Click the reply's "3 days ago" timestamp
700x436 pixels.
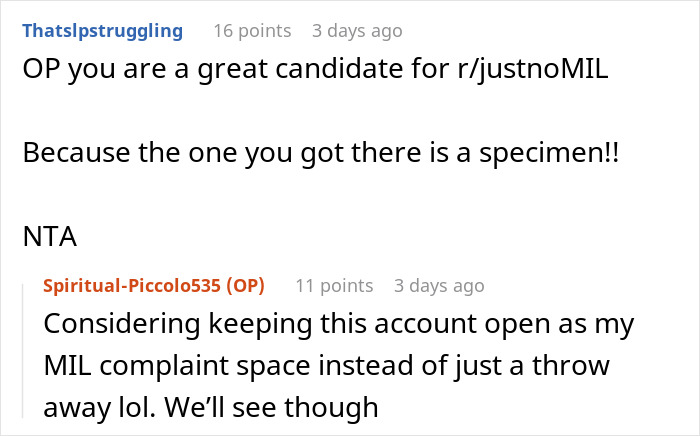[439, 285]
